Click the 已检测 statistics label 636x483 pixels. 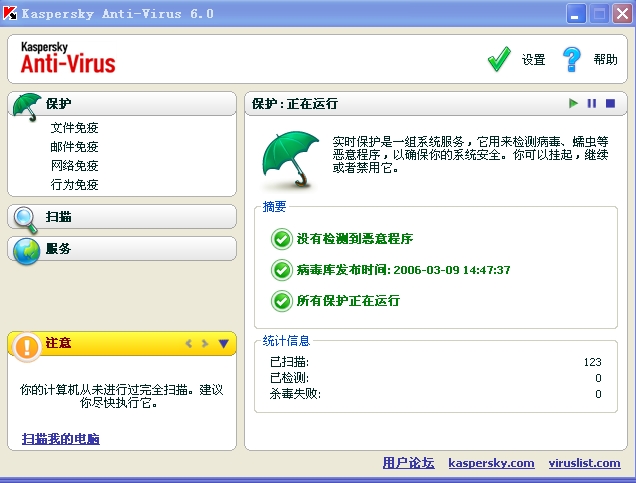289,378
